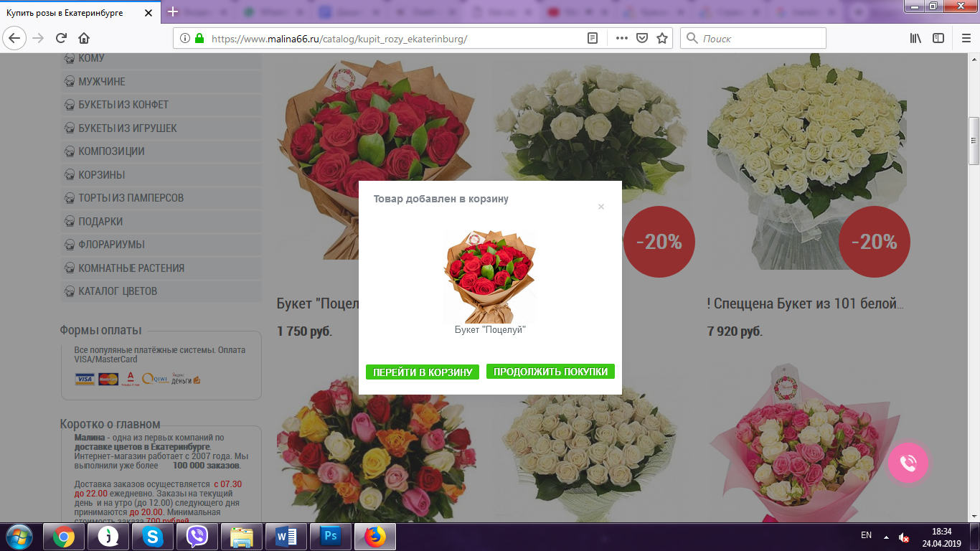Close the 'Товар добавлен в корзину' popup
This screenshot has height=551, width=980.
(601, 207)
